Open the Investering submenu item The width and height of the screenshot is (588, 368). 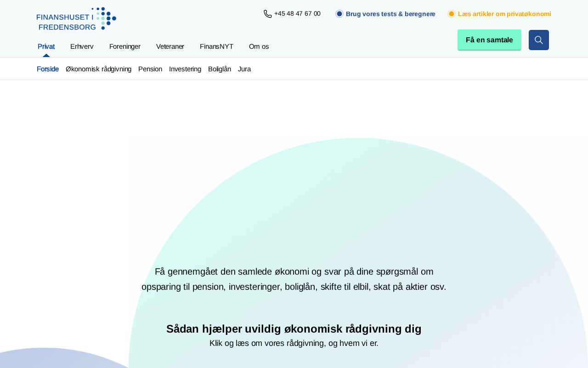coord(185,69)
